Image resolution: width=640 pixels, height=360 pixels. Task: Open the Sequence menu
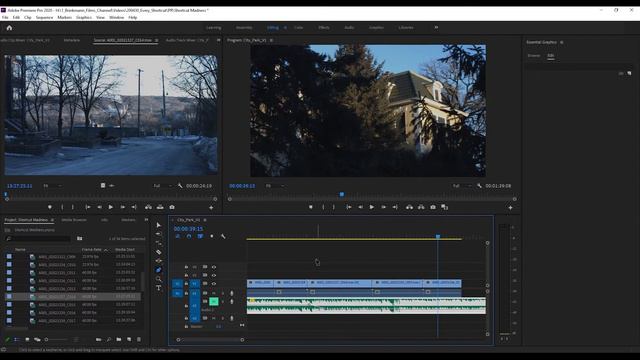click(44, 18)
